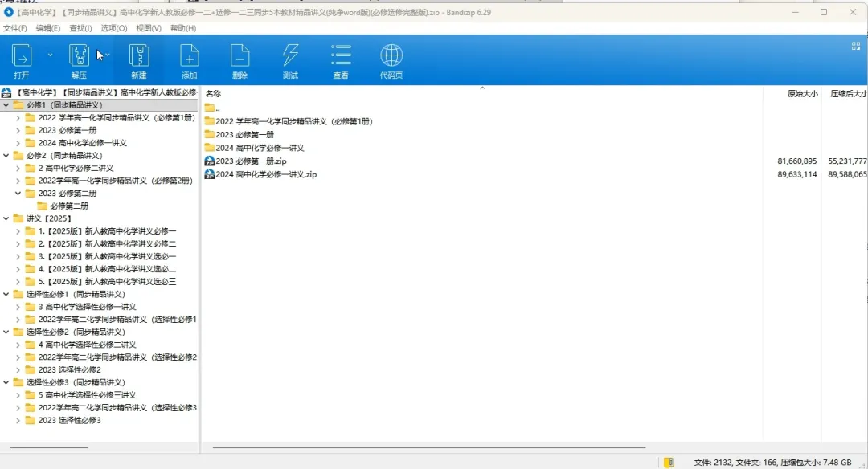Image resolution: width=868 pixels, height=469 pixels.
Task: Select tree folder 2022学年高一化学同步精品讲义 (必修第2册)
Action: (x=109, y=181)
